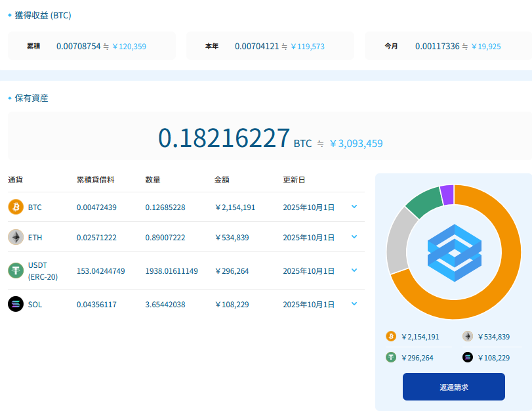Image resolution: width=532 pixels, height=411 pixels.
Task: Expand the SOL row details
Action: [x=354, y=304]
